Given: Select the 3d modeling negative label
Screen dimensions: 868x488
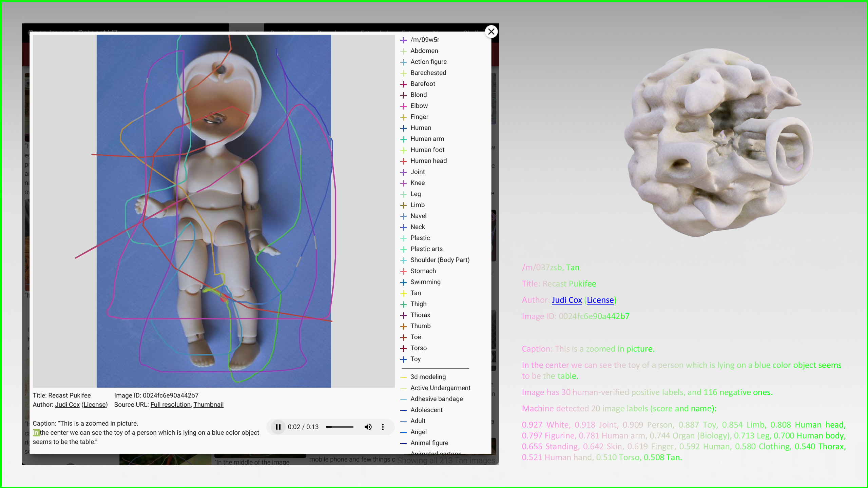Looking at the screenshot, I should 428,377.
